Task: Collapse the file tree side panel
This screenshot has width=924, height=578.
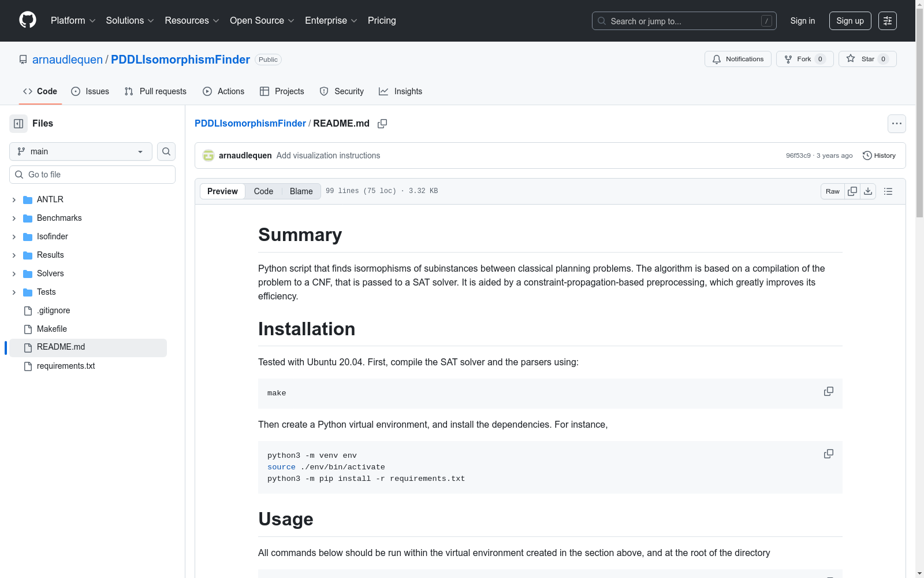Action: (18, 124)
